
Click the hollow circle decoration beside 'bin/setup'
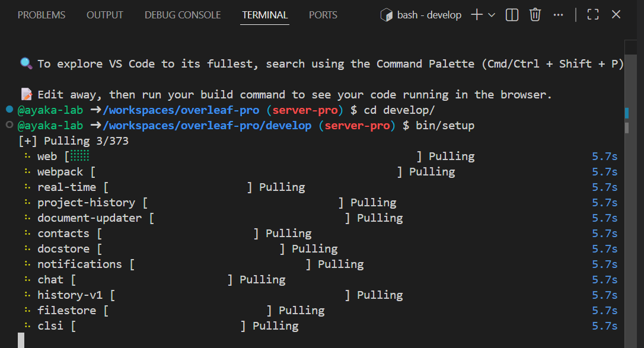point(9,125)
